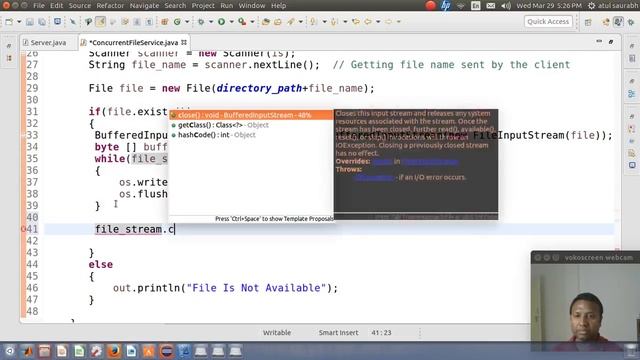Switch to the Debug perspective

coord(632,22)
